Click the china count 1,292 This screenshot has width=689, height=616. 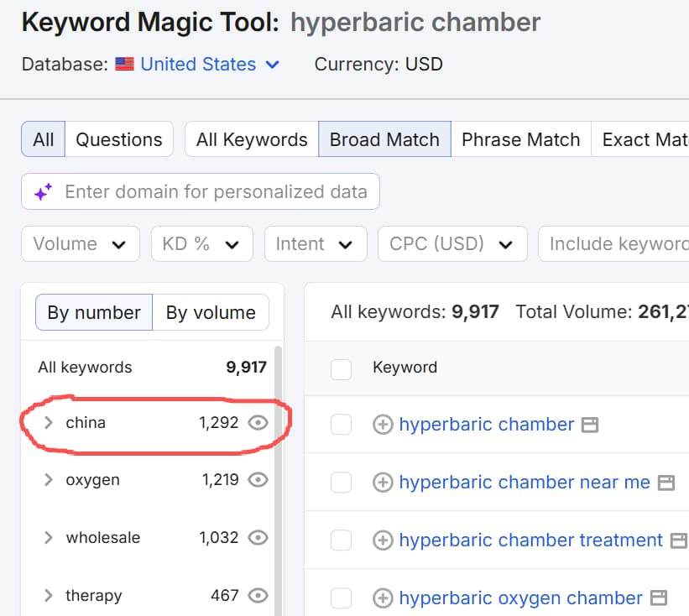click(218, 423)
